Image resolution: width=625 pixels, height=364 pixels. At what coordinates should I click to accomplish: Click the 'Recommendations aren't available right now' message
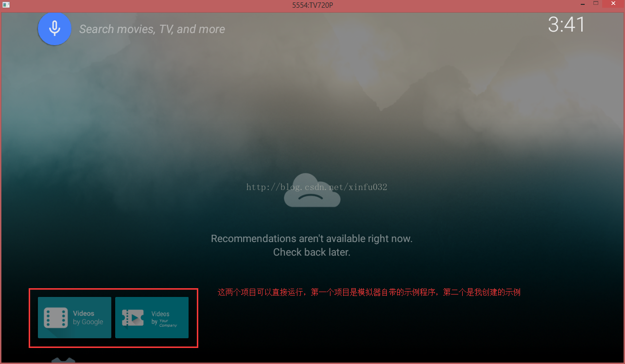[x=312, y=239]
